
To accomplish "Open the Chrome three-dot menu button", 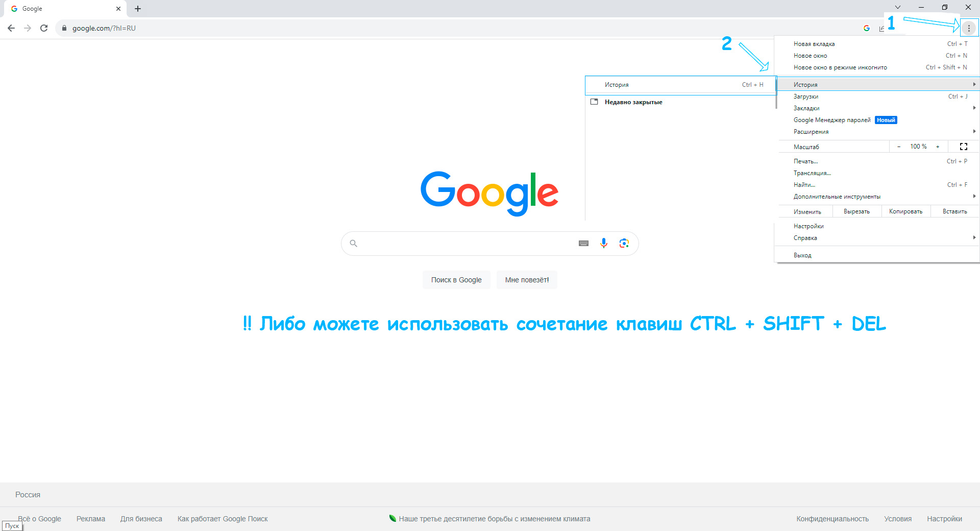I will tap(969, 28).
